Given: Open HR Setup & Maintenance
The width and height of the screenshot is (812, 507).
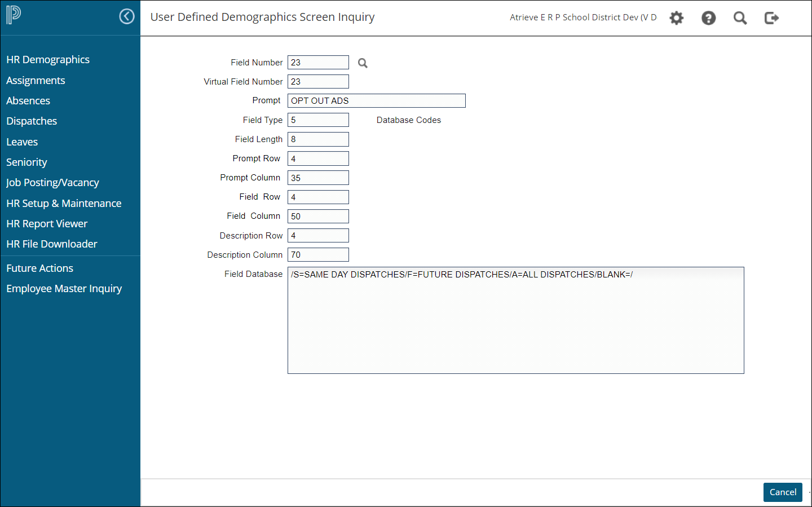Looking at the screenshot, I should 64,204.
